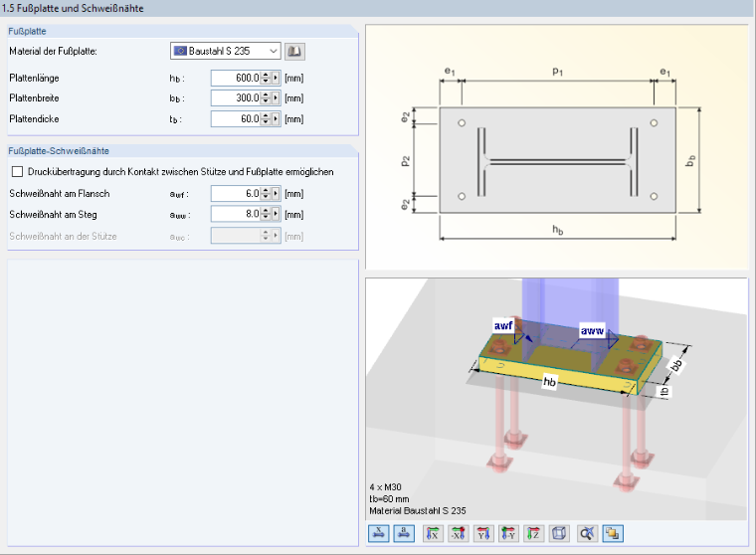Set view in minus X direction
The height and width of the screenshot is (555, 756).
[458, 533]
